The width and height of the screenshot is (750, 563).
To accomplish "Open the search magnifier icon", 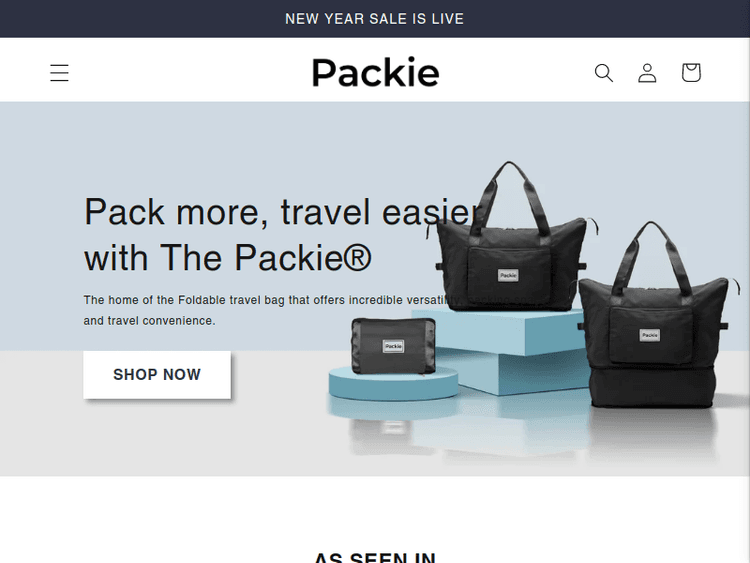I will point(604,73).
